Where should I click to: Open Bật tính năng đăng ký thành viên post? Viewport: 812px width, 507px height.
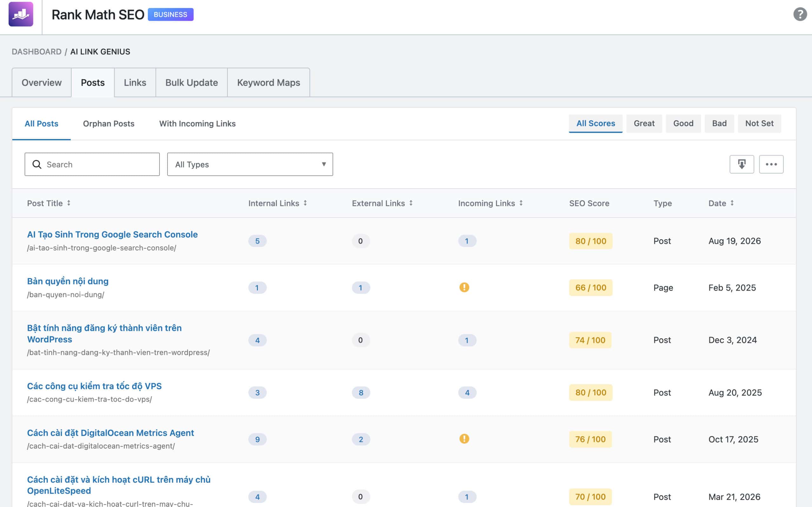pos(104,334)
